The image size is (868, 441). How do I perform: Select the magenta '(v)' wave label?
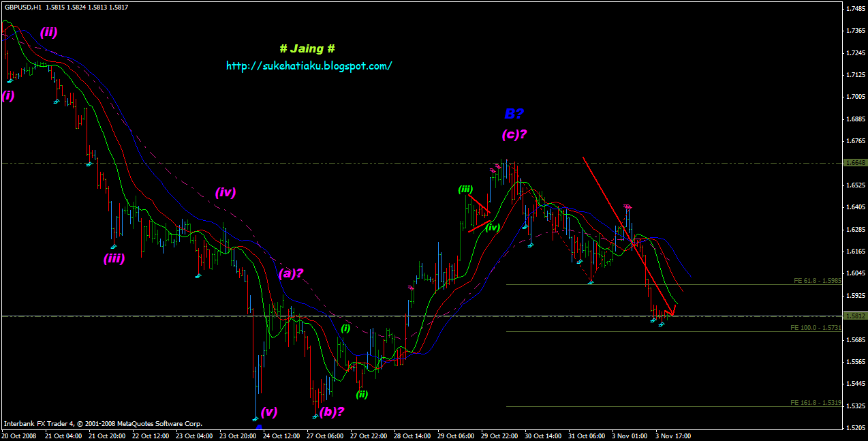[268, 411]
